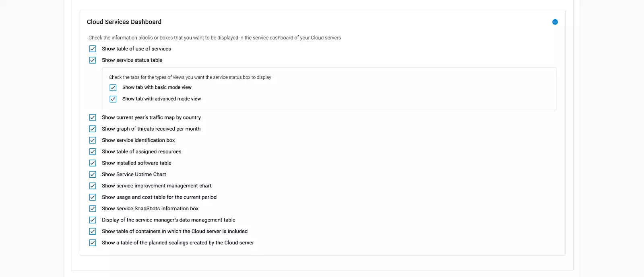Collapse the Cloud Services Dashboard section
Viewport: 644px width, 277px height.
(x=555, y=22)
